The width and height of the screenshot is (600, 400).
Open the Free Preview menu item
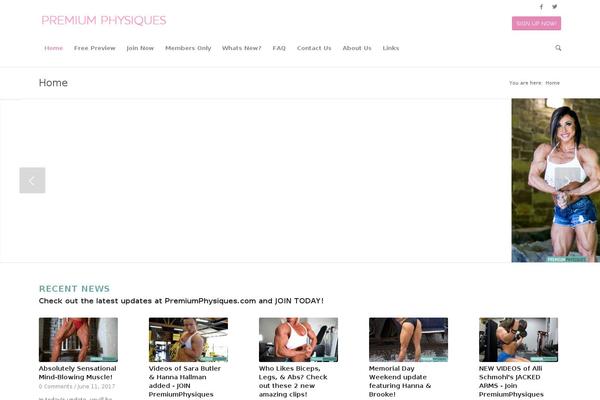pos(95,48)
